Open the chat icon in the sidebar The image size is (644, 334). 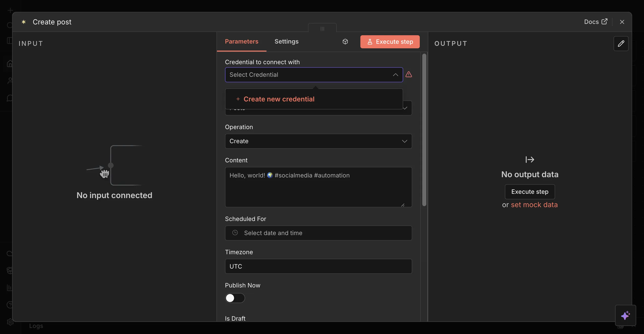tap(10, 98)
